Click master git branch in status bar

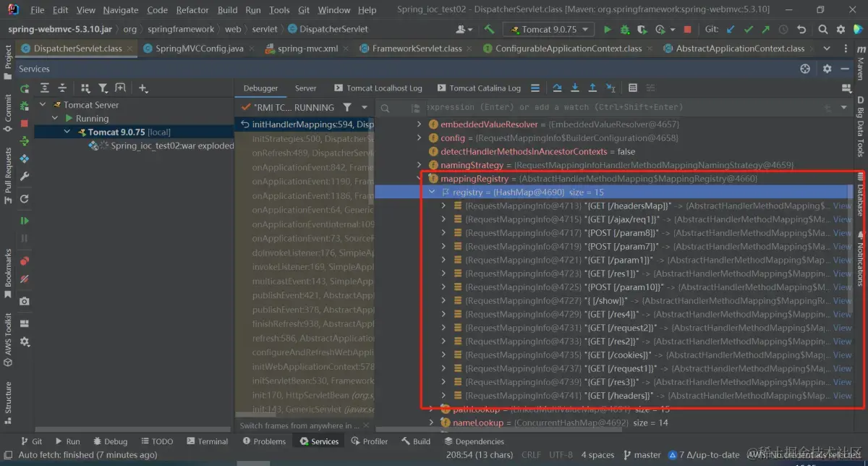[x=640, y=454]
